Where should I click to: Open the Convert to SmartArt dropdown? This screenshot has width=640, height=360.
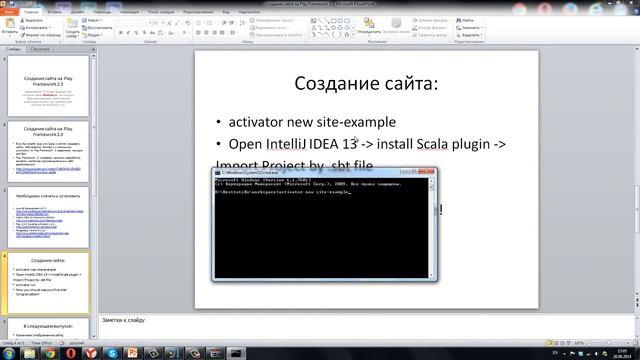click(277, 35)
